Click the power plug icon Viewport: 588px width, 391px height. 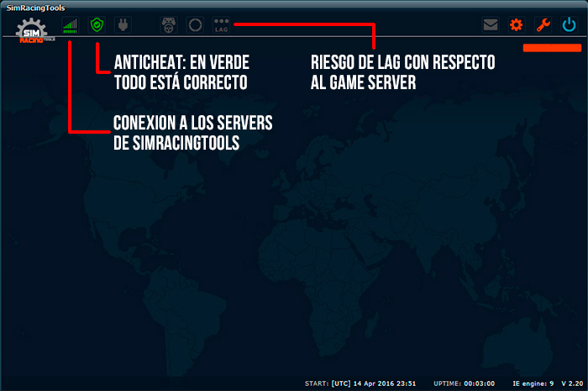click(x=123, y=26)
